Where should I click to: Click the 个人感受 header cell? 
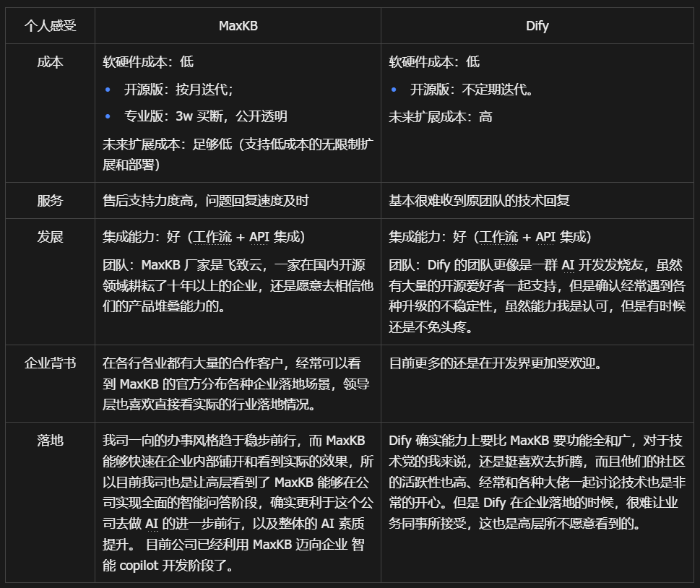tap(50, 26)
